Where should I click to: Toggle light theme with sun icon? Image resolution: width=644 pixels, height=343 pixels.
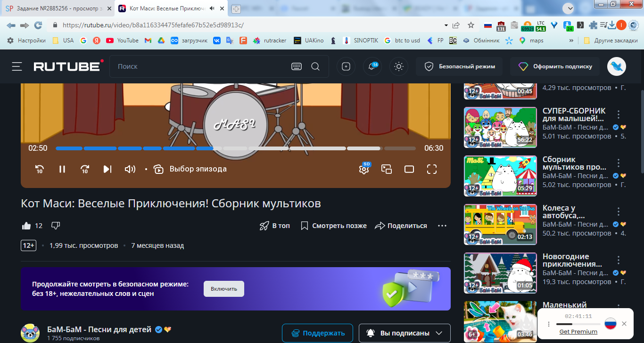click(x=399, y=66)
